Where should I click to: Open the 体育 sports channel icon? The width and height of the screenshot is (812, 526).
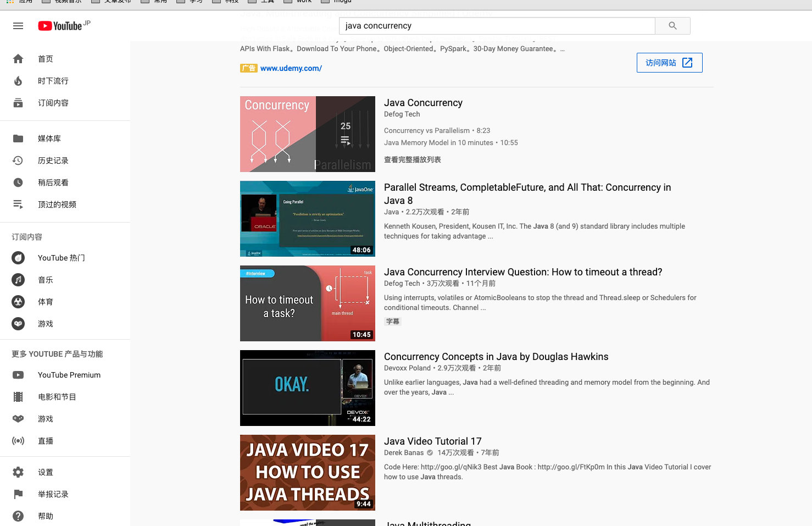pos(18,302)
